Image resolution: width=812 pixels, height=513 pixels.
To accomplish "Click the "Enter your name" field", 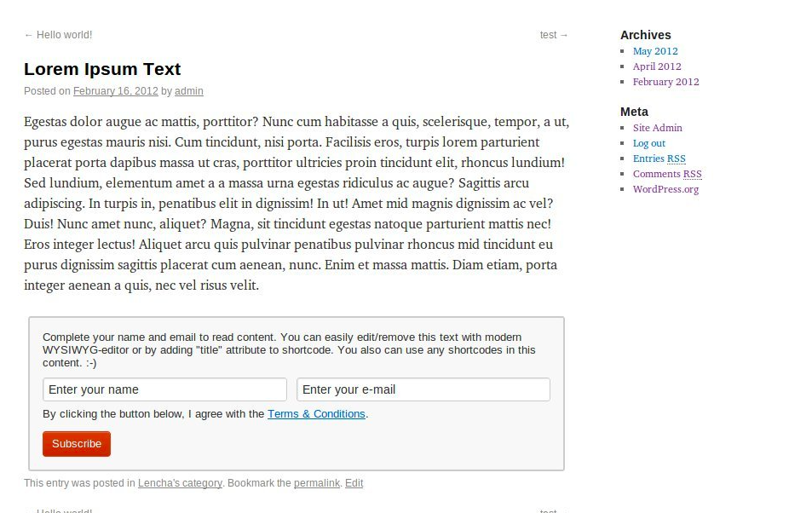I will coord(164,389).
